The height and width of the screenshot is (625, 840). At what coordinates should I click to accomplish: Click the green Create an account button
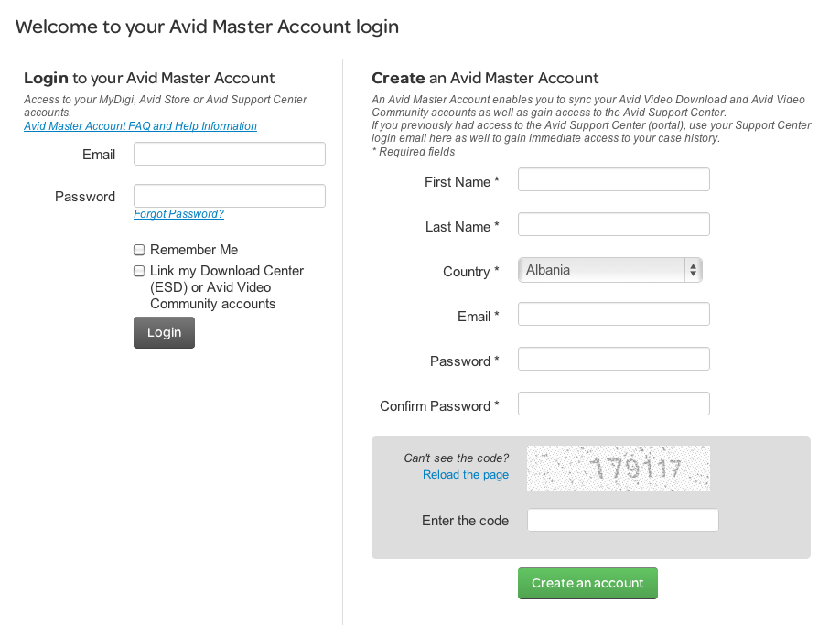pyautogui.click(x=587, y=583)
